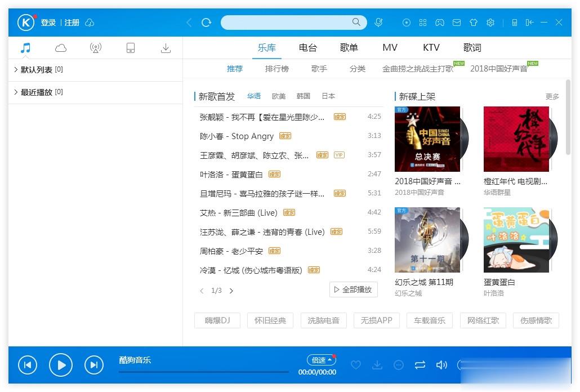The height and width of the screenshot is (392, 580).
Task: Filter new songs by 日本
Action: (328, 96)
